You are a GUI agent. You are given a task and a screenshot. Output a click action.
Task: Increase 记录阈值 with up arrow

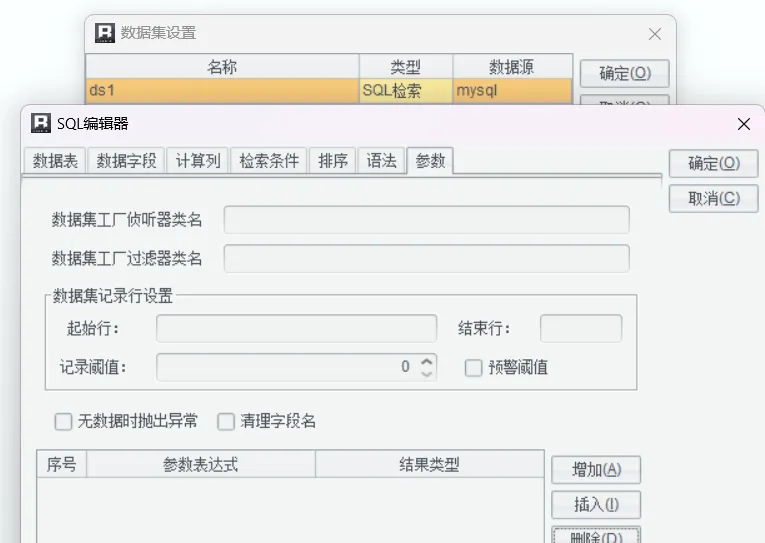click(x=426, y=361)
